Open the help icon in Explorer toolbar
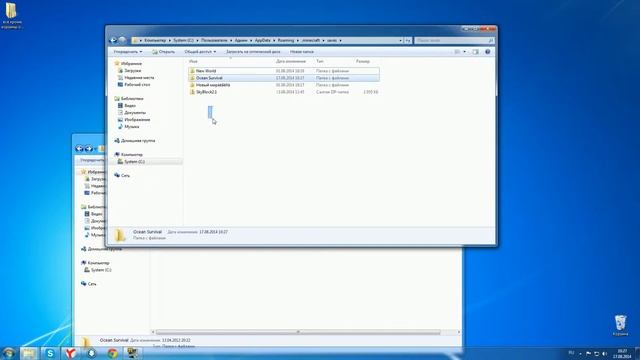The image size is (640, 360). point(487,52)
